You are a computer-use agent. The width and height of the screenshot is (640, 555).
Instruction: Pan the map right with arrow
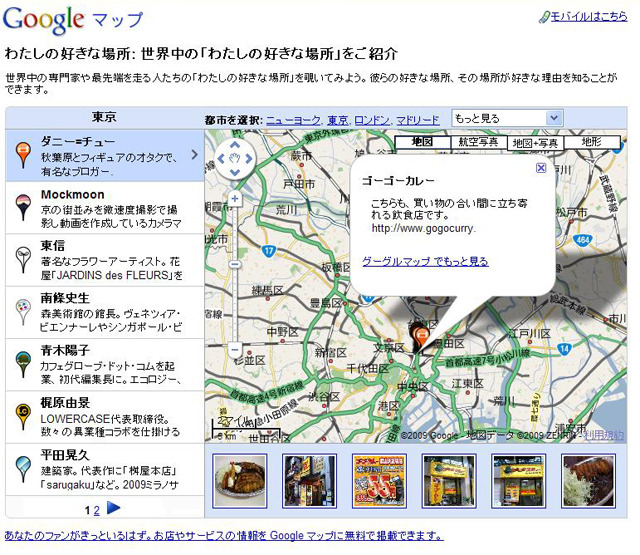(x=249, y=158)
